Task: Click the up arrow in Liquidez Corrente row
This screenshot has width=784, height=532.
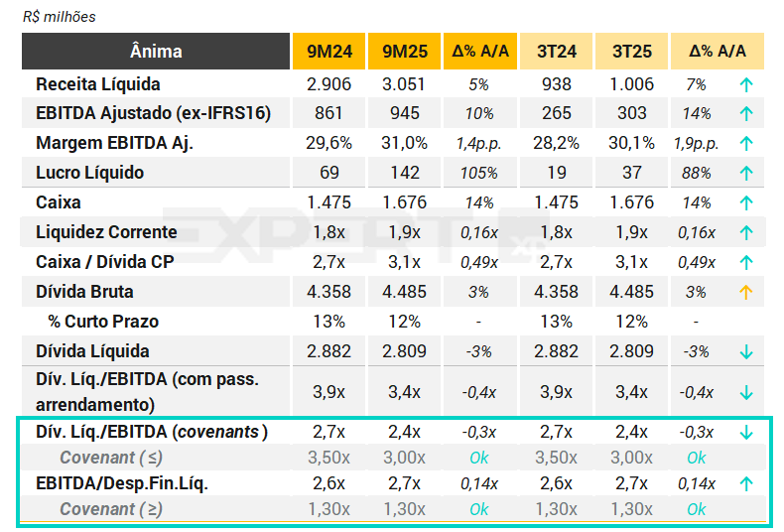Action: click(x=746, y=232)
